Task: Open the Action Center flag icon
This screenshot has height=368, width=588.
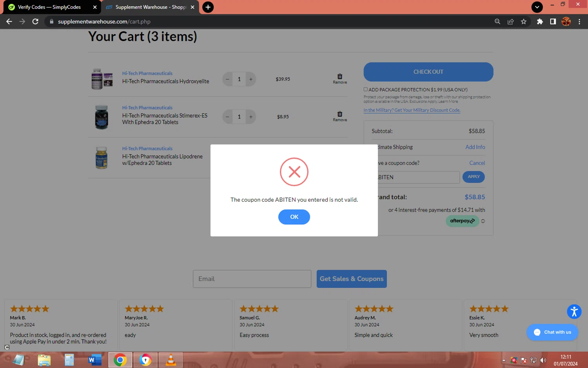Action: (x=523, y=360)
